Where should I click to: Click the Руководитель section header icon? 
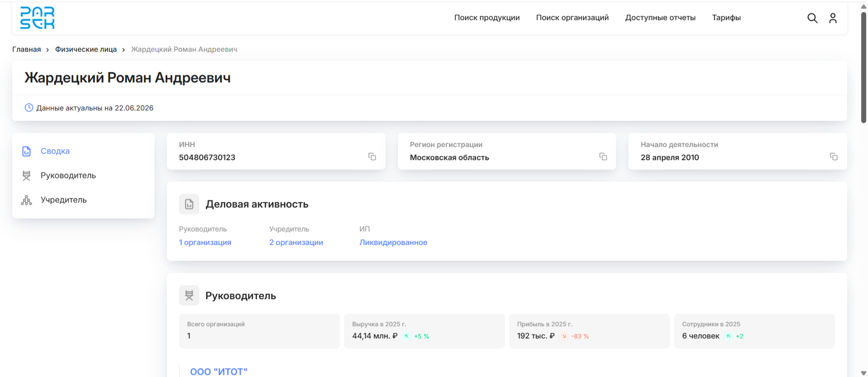[189, 296]
